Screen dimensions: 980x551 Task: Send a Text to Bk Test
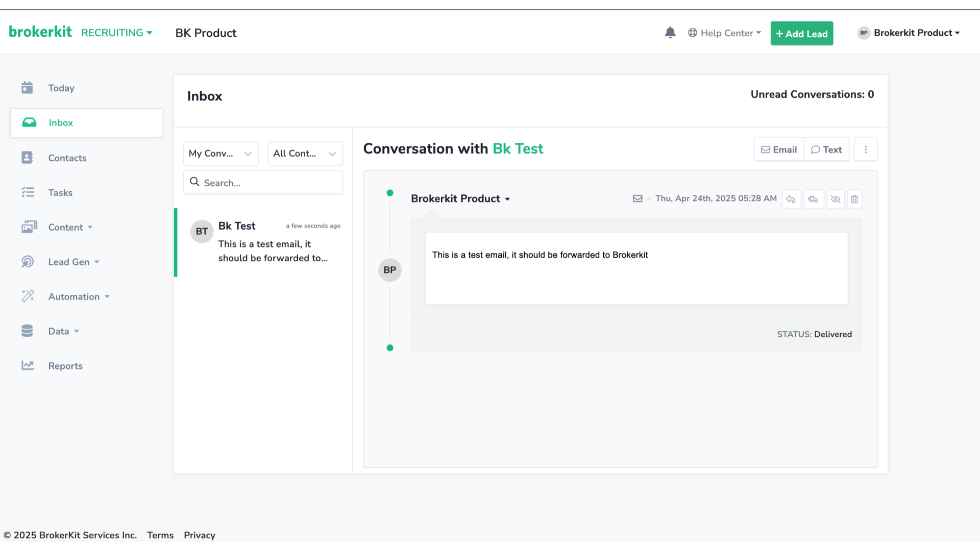pyautogui.click(x=826, y=149)
